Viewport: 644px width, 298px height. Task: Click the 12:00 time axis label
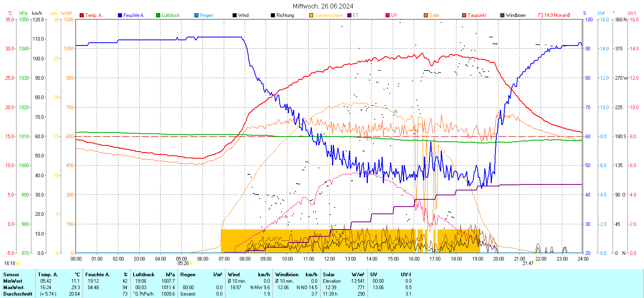coord(330,259)
